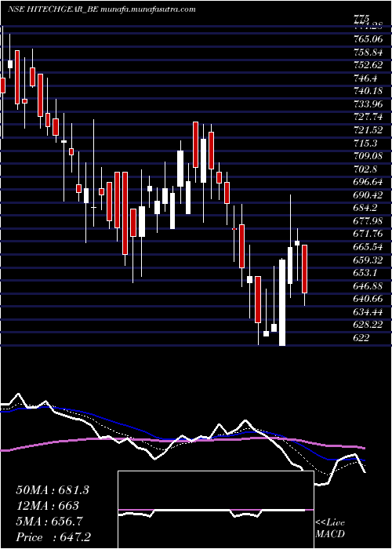The width and height of the screenshot is (392, 549).
Task: Click the Price : 647.2 reading
Action: point(54,537)
